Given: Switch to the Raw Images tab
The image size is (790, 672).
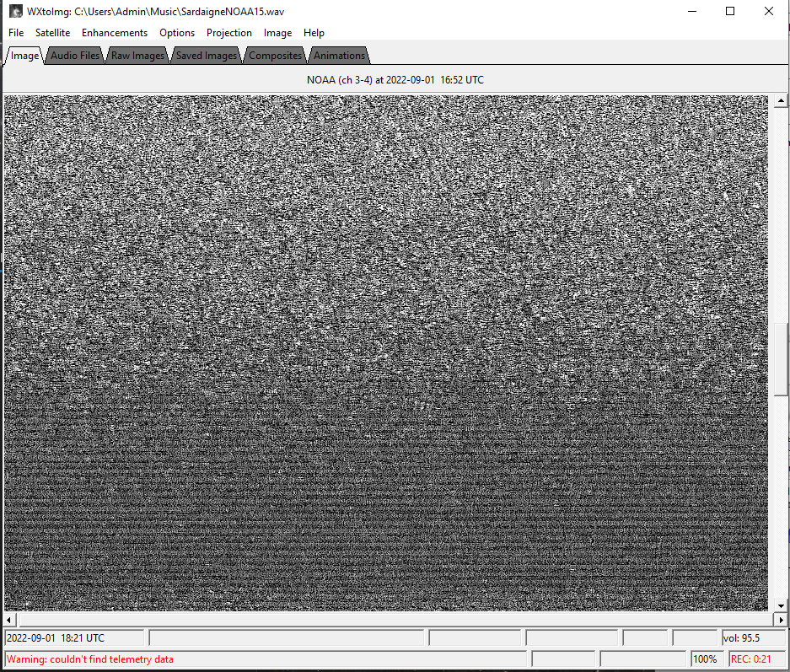Looking at the screenshot, I should 137,56.
